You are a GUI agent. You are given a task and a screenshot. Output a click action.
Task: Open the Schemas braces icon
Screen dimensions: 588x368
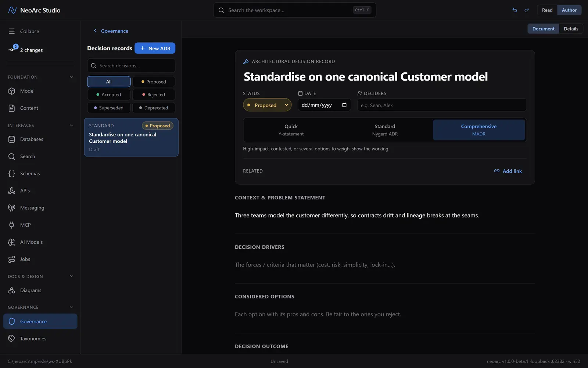point(12,173)
